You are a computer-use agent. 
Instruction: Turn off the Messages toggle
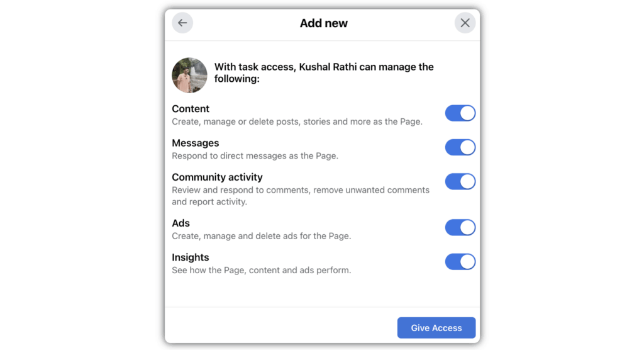pyautogui.click(x=460, y=147)
